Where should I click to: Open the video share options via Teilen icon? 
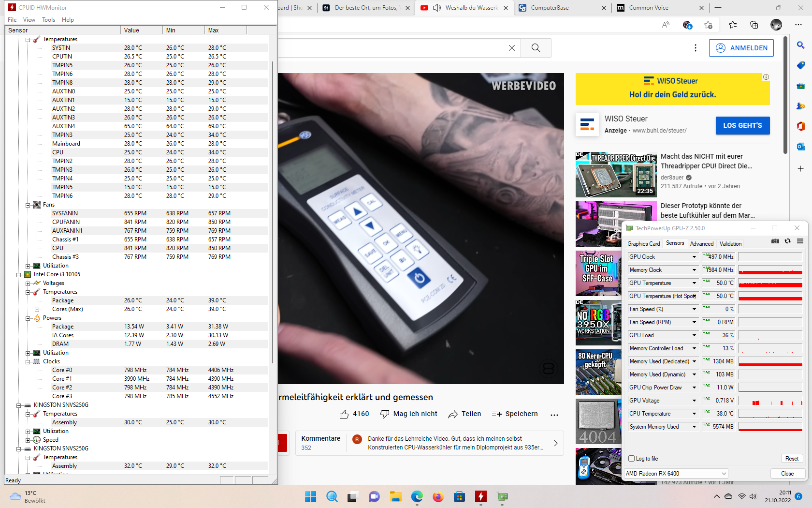[464, 414]
